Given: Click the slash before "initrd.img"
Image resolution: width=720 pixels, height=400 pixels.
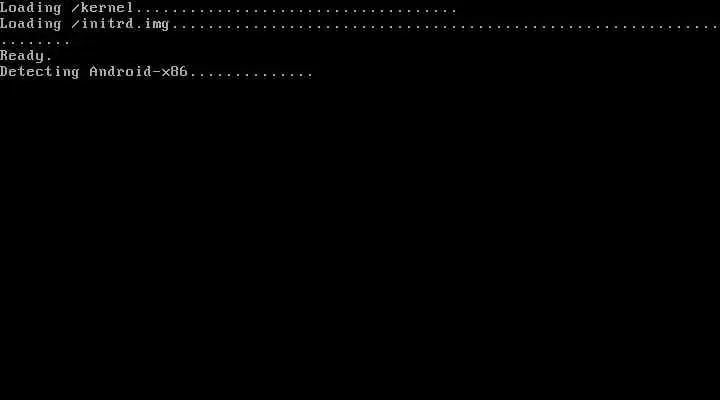Looking at the screenshot, I should point(76,23).
